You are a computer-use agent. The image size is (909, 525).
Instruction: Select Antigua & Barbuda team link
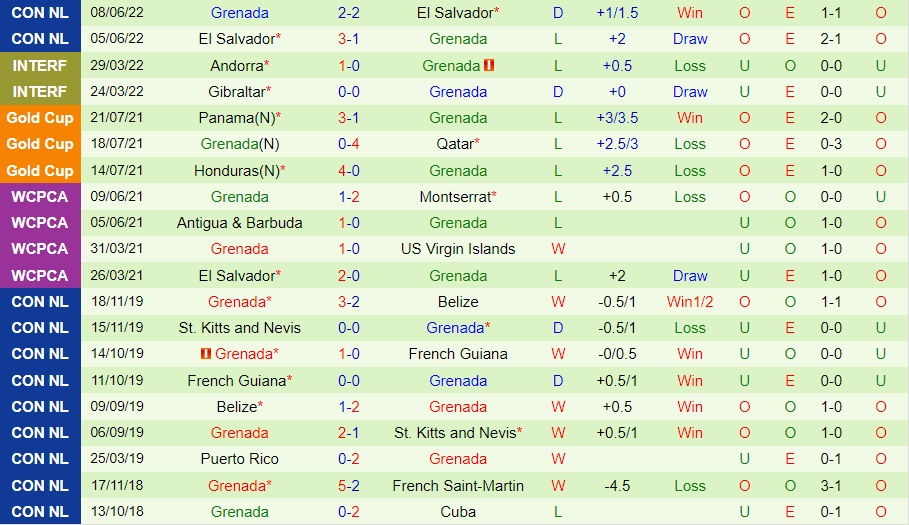[239, 223]
